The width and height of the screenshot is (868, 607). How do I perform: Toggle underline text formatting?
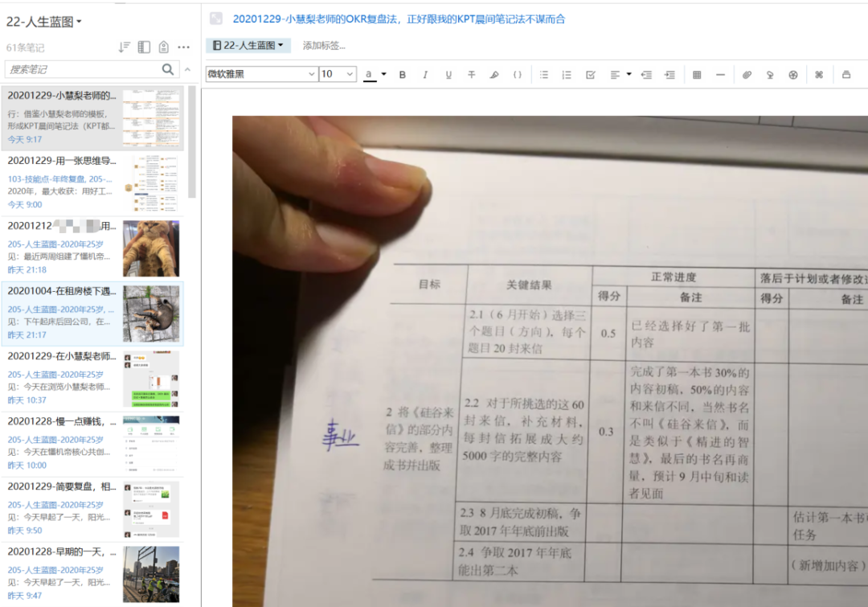(x=448, y=75)
